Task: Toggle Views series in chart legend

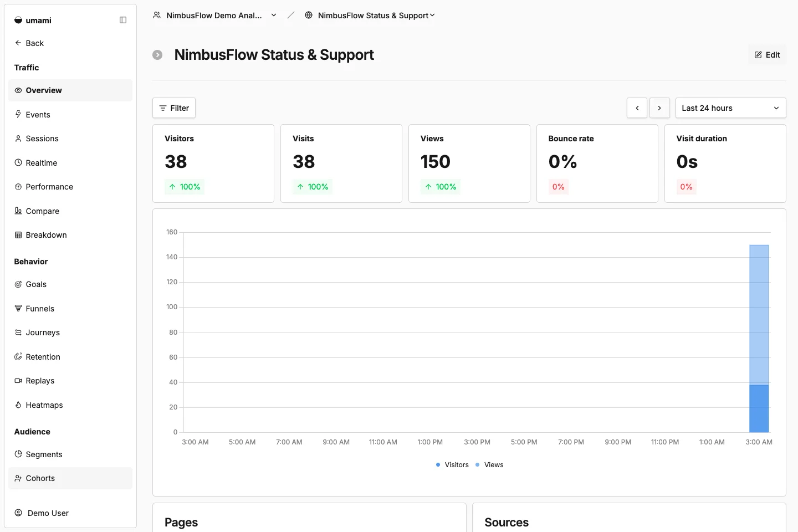Action: point(489,465)
